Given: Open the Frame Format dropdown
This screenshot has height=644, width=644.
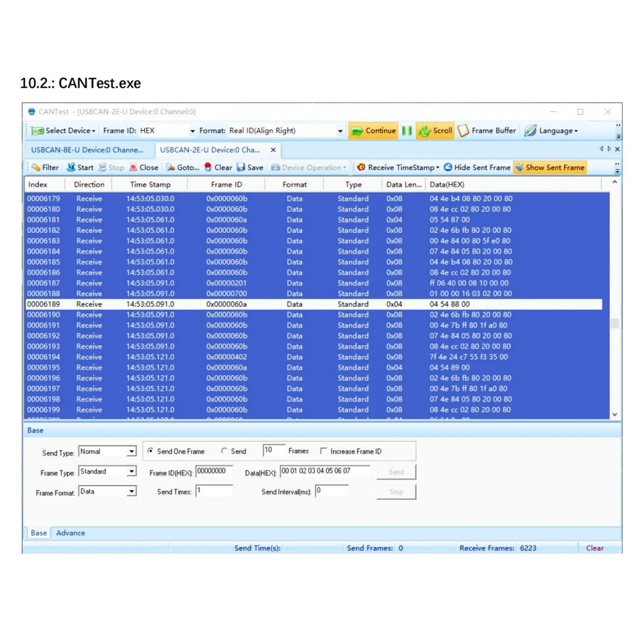Looking at the screenshot, I should tap(132, 491).
